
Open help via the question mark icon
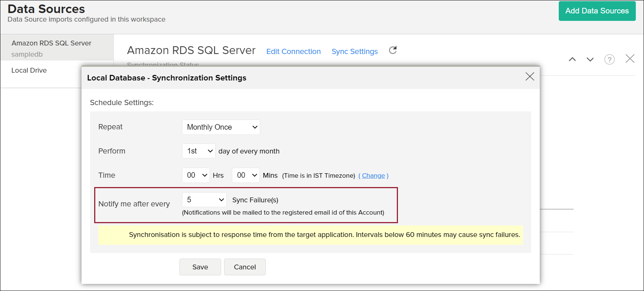pos(609,59)
